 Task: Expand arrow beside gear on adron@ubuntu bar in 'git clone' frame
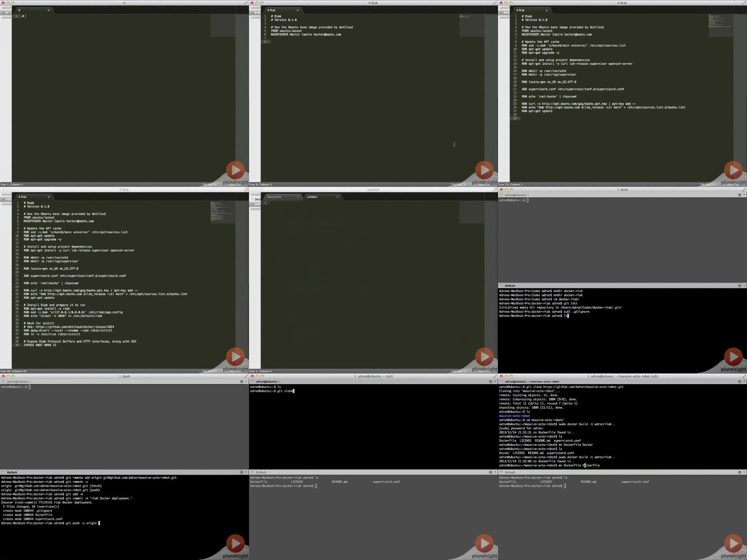[495, 382]
